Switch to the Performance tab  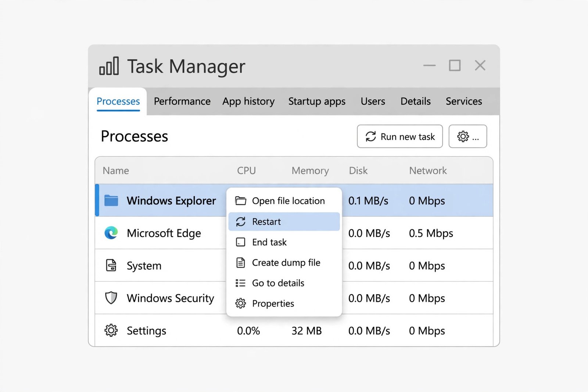point(182,101)
